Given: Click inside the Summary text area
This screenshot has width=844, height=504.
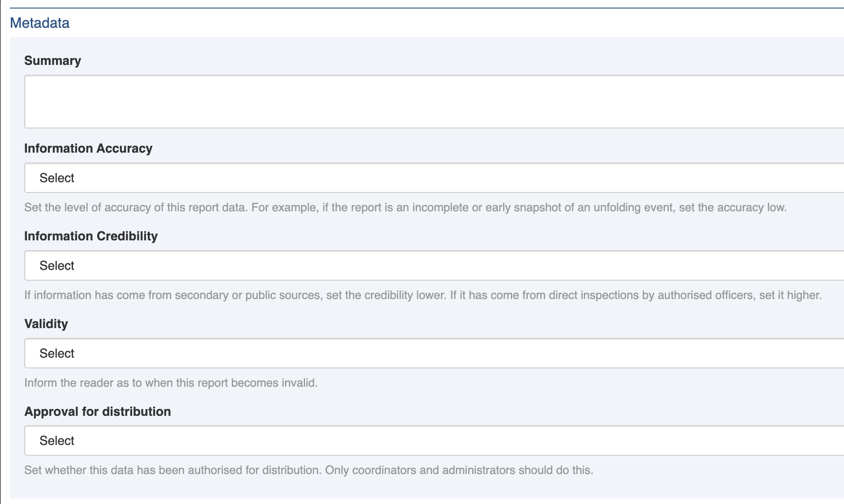Looking at the screenshot, I should 434,102.
